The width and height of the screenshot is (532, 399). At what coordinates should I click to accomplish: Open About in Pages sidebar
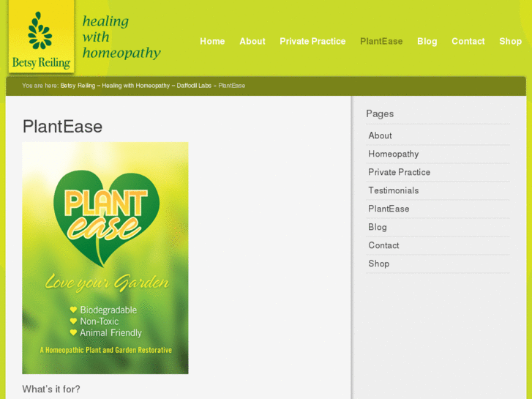pyautogui.click(x=380, y=135)
